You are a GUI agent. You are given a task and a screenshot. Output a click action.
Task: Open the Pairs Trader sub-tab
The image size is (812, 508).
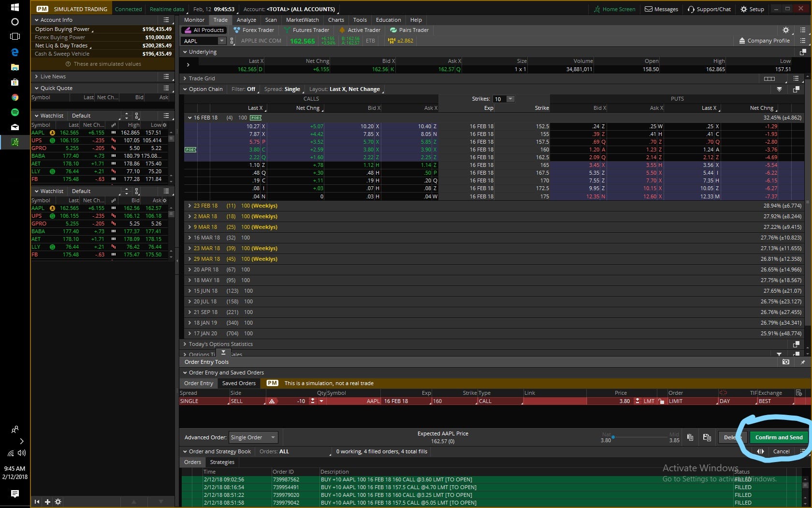click(409, 30)
